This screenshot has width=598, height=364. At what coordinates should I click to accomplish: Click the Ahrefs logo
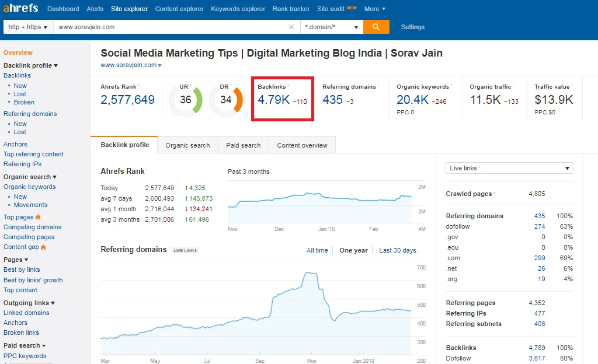coord(20,8)
